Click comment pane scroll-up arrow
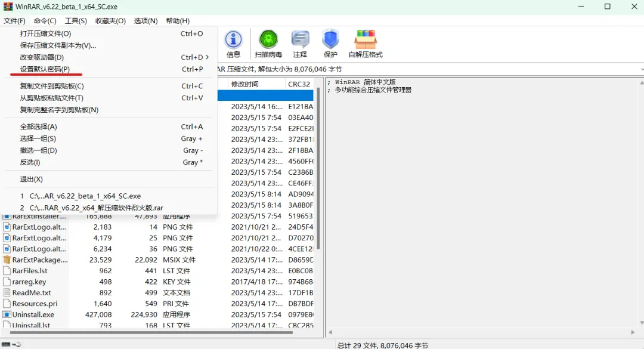This screenshot has height=349, width=644. coord(641,82)
